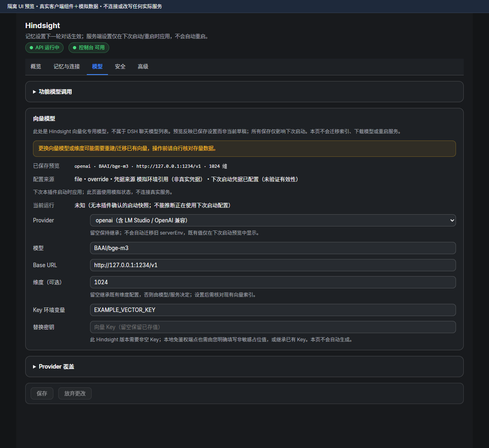Click the 隔离 UI 预览 banner text
Image resolution: width=489 pixels, height=448 pixels.
pos(85,7)
